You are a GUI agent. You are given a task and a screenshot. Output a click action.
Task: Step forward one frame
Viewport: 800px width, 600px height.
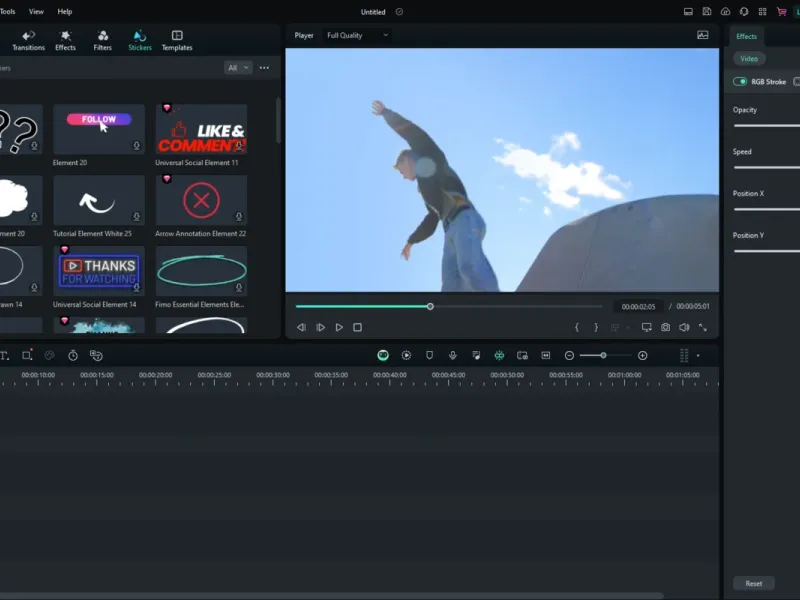click(x=320, y=328)
